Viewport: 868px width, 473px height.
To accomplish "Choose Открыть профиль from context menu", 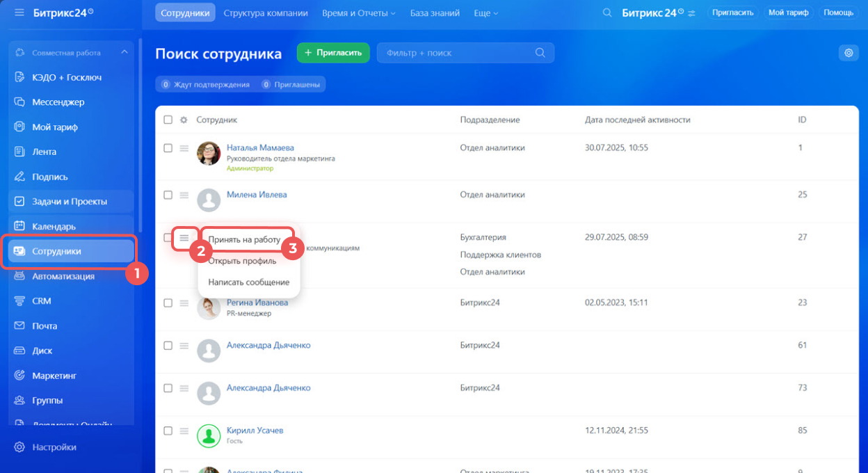I will pos(242,261).
